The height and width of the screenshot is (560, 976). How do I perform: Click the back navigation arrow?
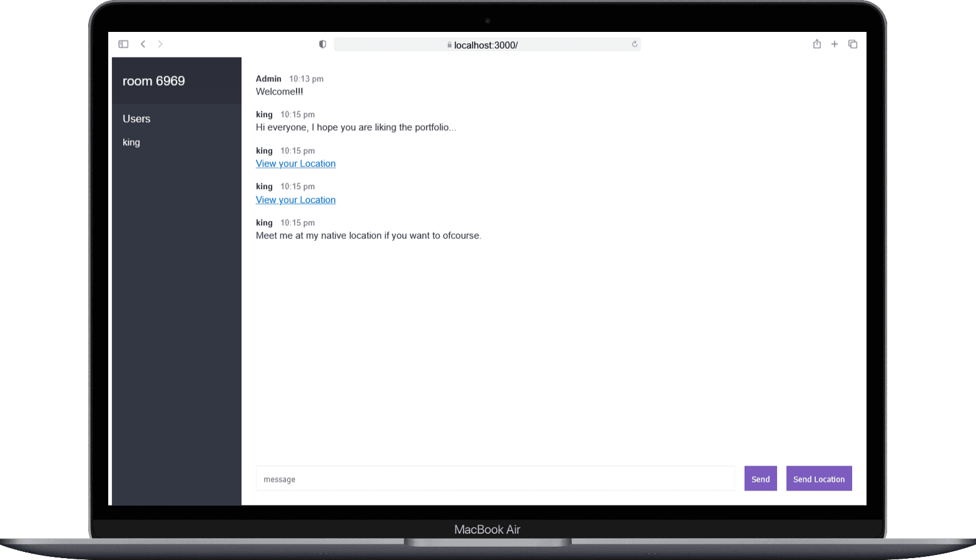point(143,44)
